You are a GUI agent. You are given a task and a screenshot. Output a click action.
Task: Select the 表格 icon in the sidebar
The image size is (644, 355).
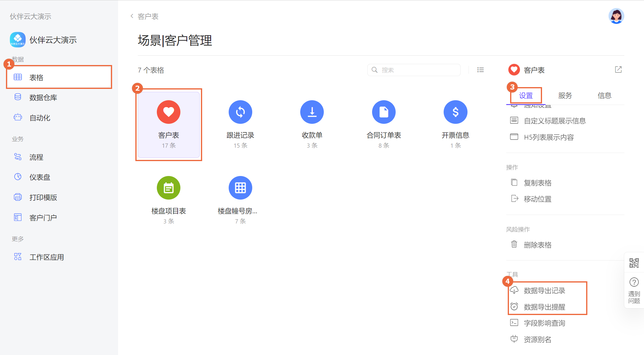(x=18, y=77)
